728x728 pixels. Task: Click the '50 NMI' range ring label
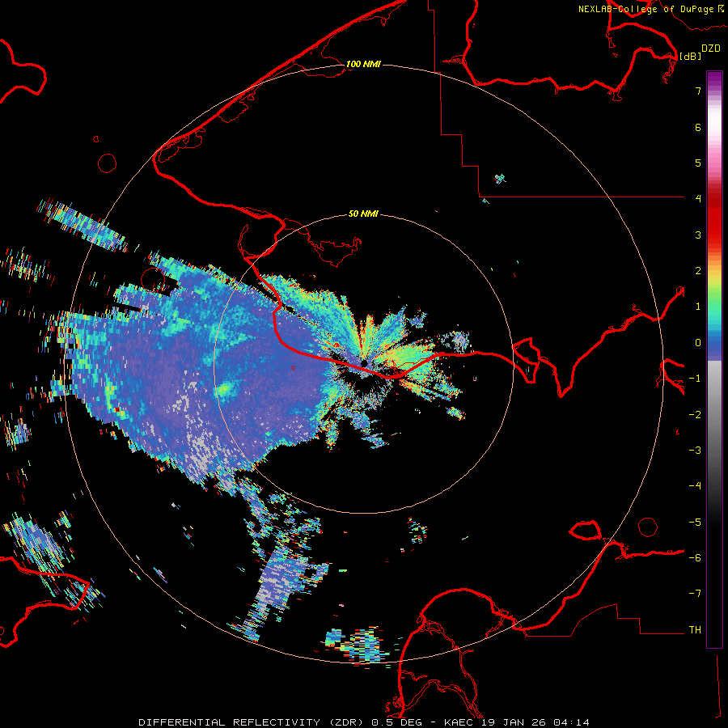click(x=363, y=214)
